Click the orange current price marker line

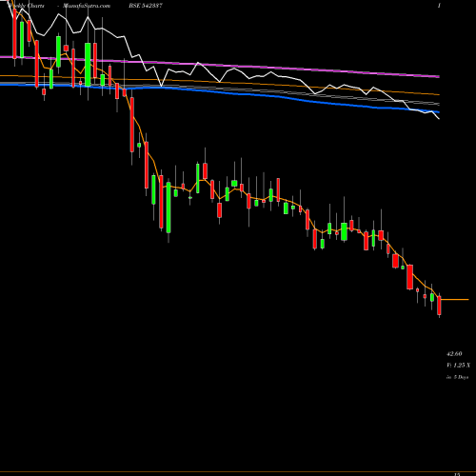tap(455, 299)
